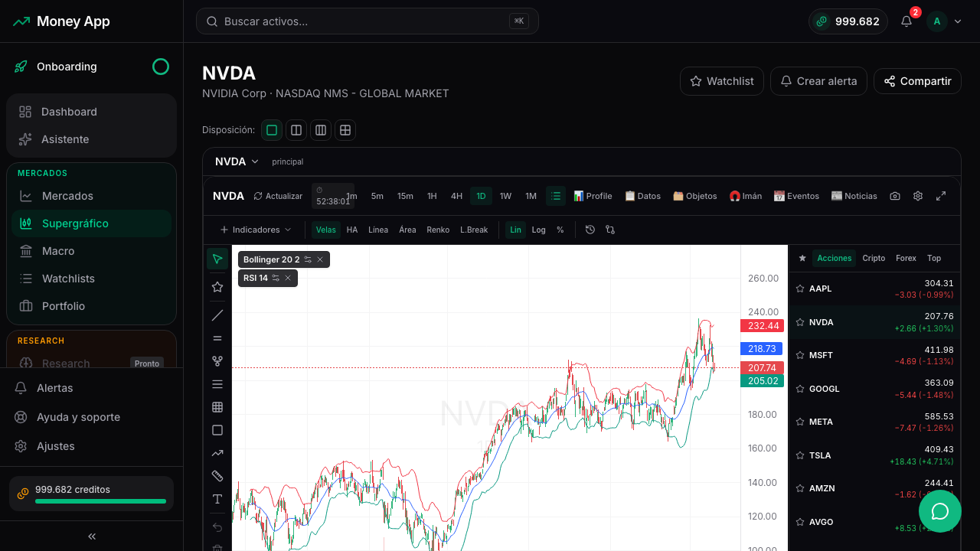Toggle the list panel icon beside 1M
This screenshot has width=980, height=551.
(x=556, y=196)
